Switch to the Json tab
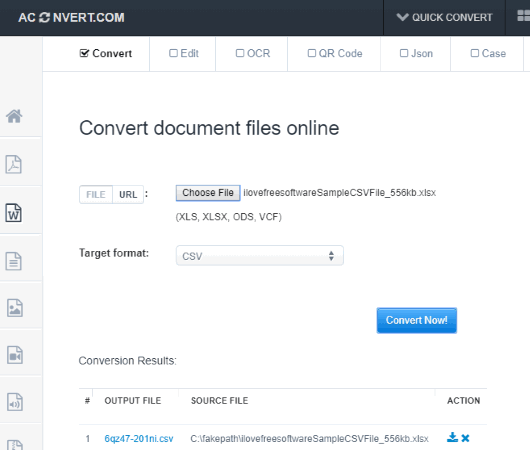Image resolution: width=530 pixels, height=452 pixels. coord(416,53)
